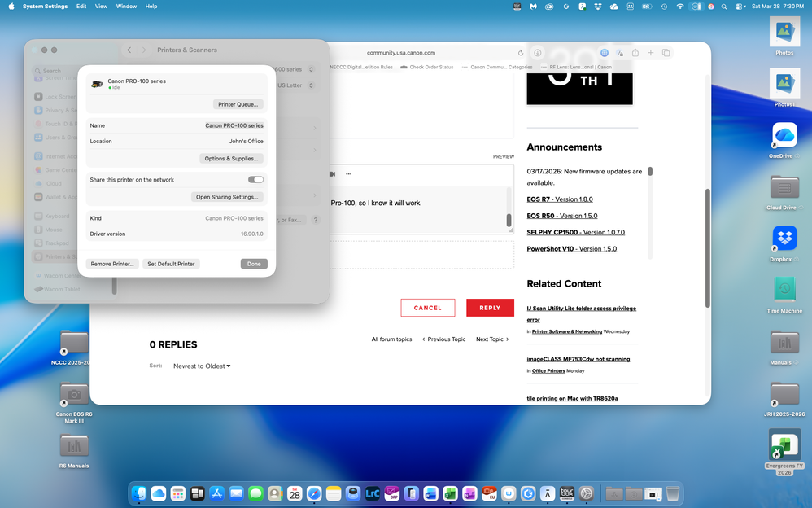Click Remove Printer button
This screenshot has width=812, height=508.
[x=112, y=264]
